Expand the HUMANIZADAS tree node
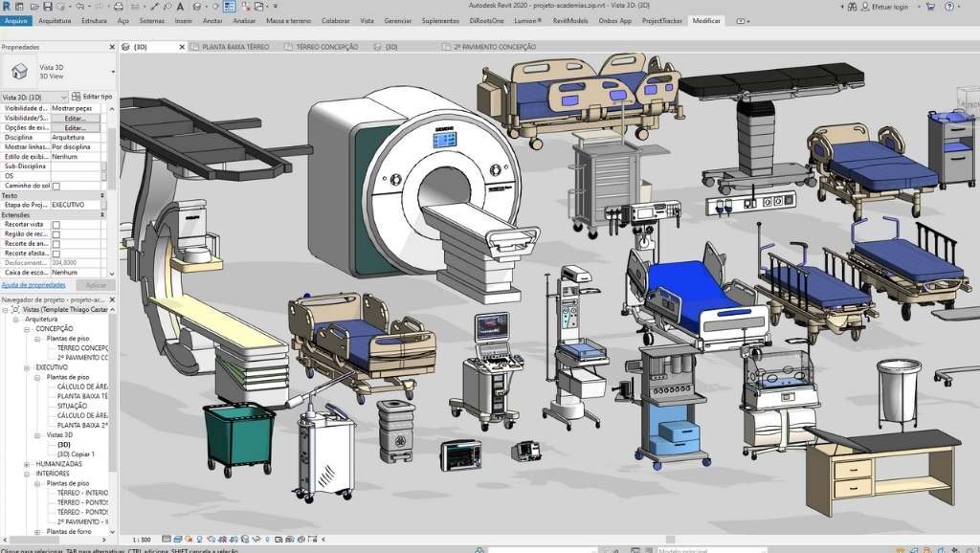This screenshot has height=553, width=980. (x=27, y=463)
